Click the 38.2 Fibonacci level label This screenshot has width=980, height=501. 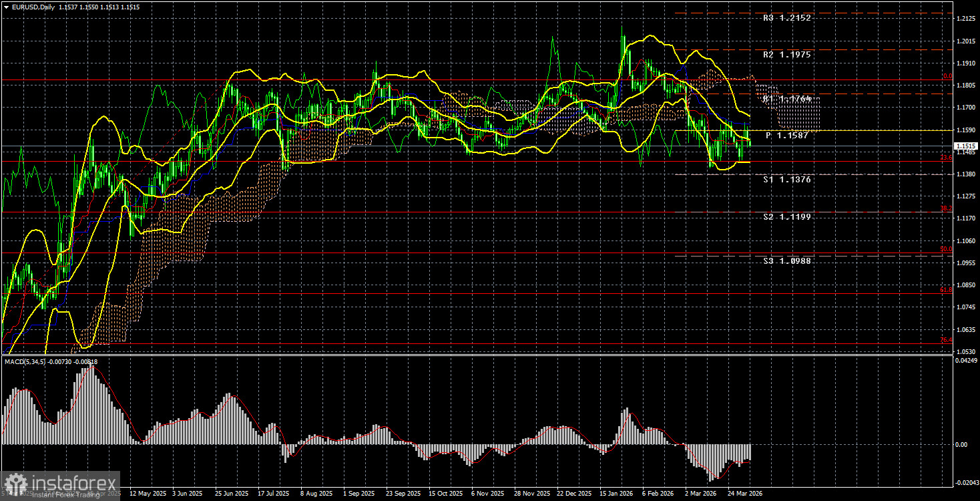946,208
